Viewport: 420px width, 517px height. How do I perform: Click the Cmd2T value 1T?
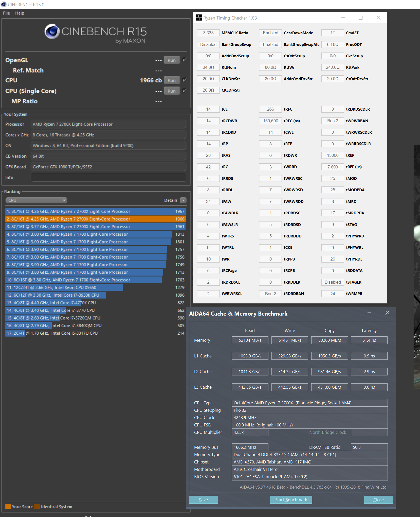pos(333,33)
